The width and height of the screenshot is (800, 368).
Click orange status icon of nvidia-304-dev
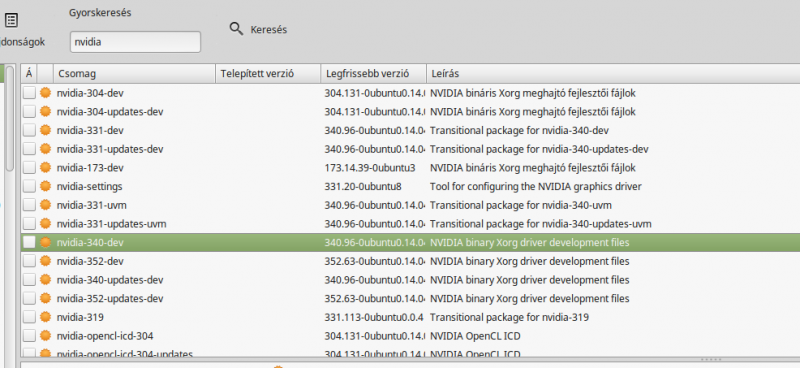coord(45,93)
